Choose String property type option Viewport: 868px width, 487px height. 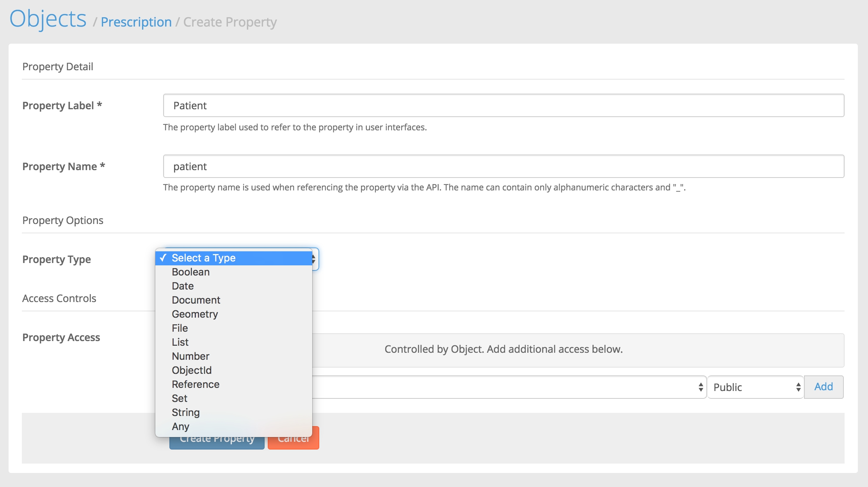tap(234, 412)
